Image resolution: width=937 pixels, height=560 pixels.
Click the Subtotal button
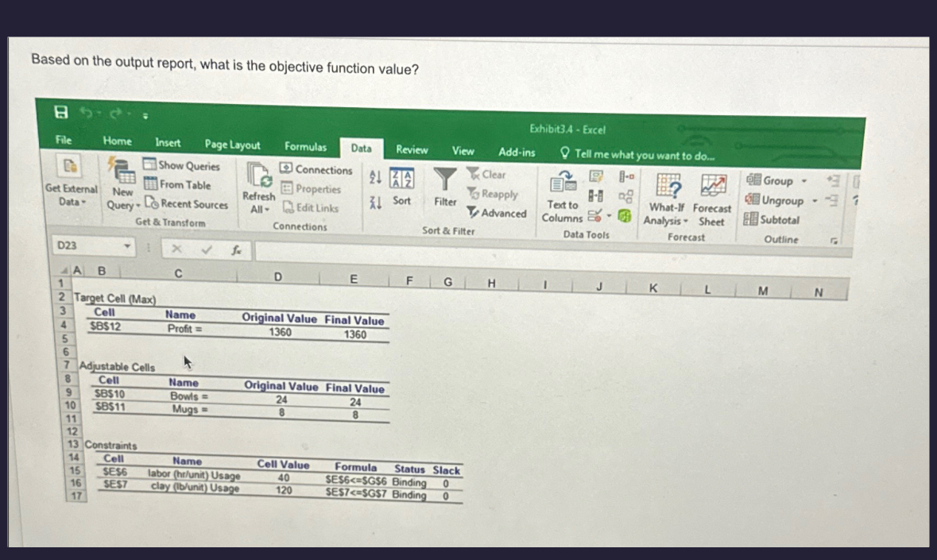772,220
